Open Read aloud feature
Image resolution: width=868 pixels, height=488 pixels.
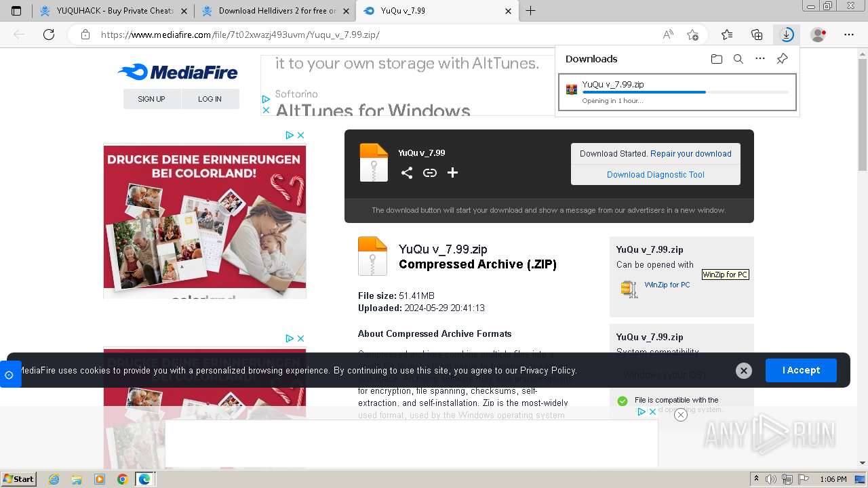[668, 35]
